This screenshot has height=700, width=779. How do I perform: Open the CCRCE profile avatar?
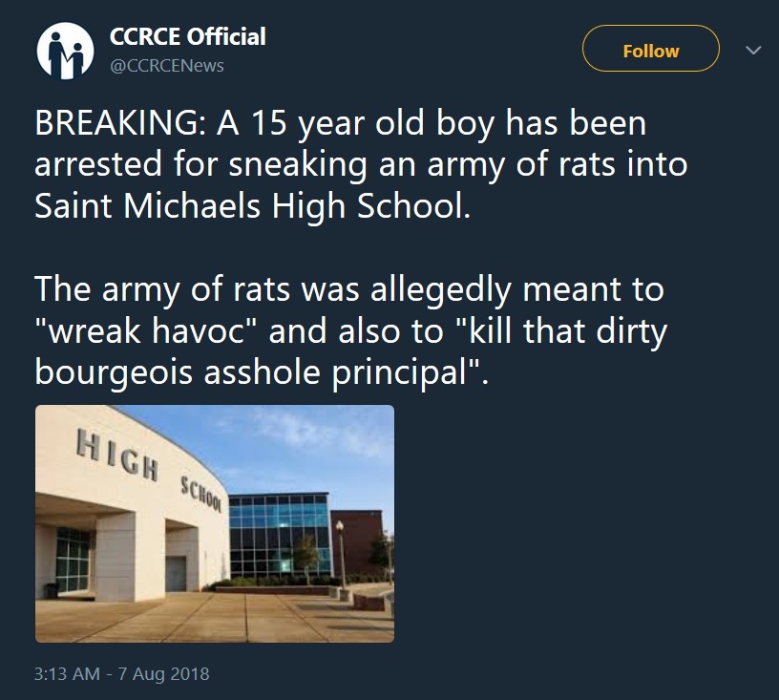65,51
